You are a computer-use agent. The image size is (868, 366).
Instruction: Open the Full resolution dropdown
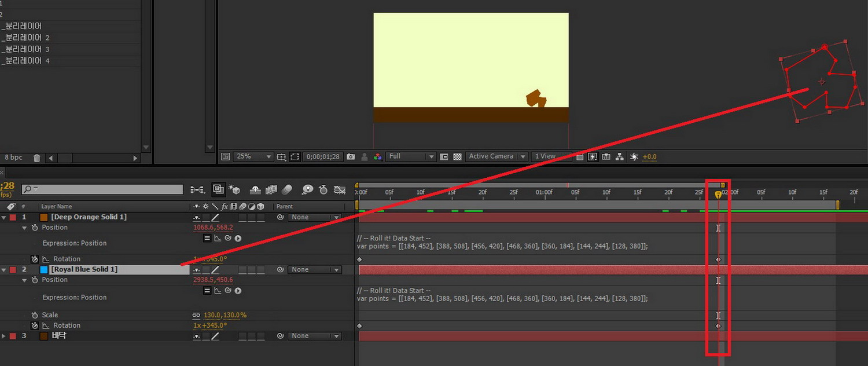[411, 156]
